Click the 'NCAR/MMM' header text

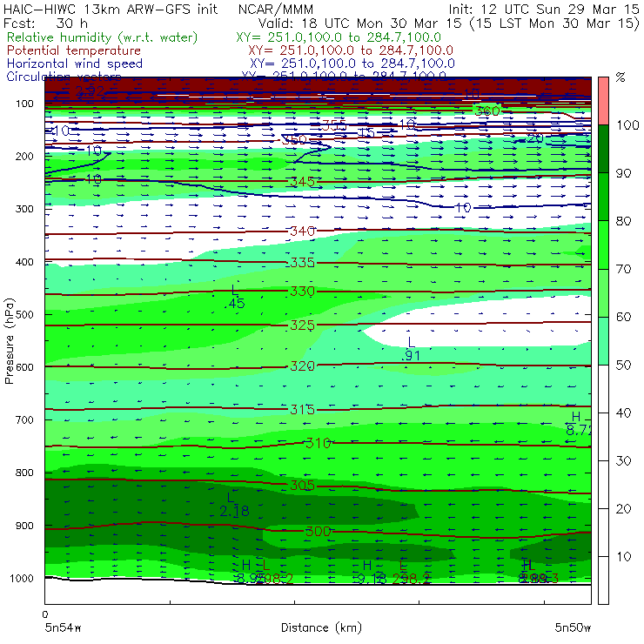point(276,9)
